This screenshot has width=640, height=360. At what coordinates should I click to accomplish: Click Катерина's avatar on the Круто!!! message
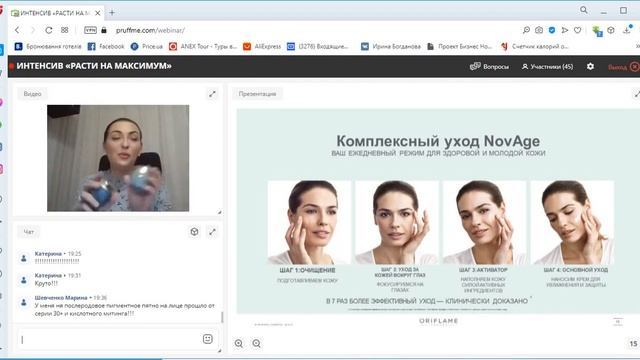(x=24, y=280)
